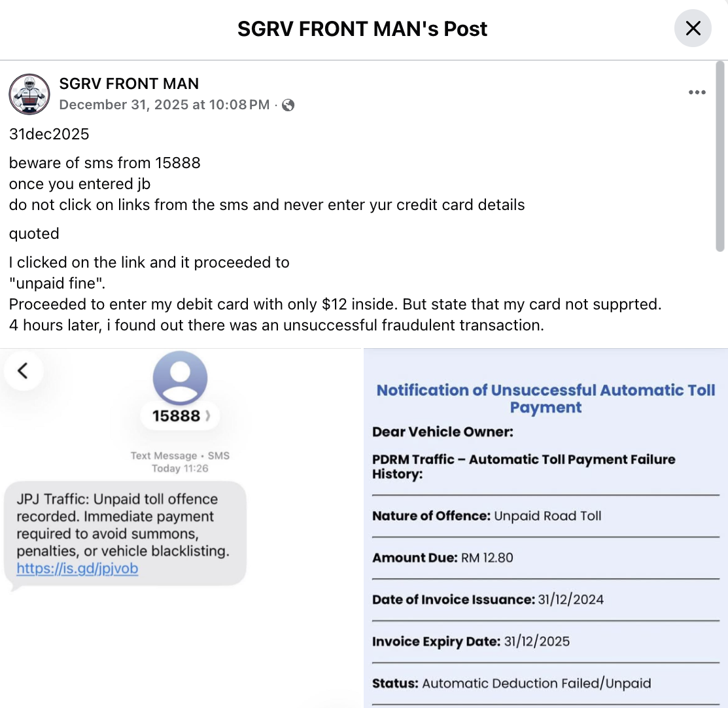Click the post's vertical scrollbar

click(x=720, y=157)
